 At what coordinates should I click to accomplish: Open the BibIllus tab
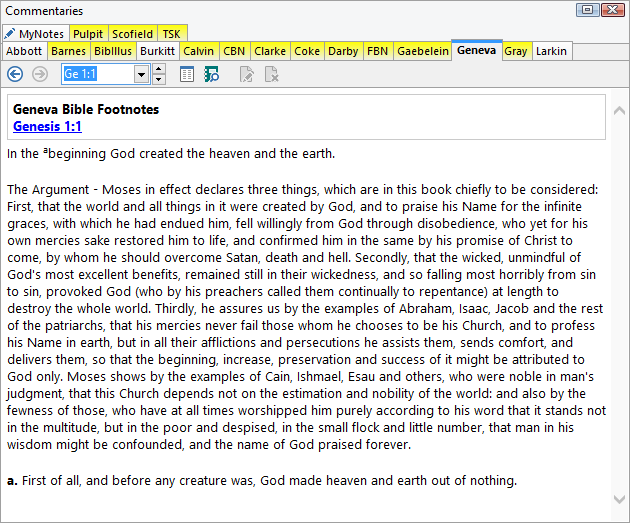pyautogui.click(x=113, y=51)
